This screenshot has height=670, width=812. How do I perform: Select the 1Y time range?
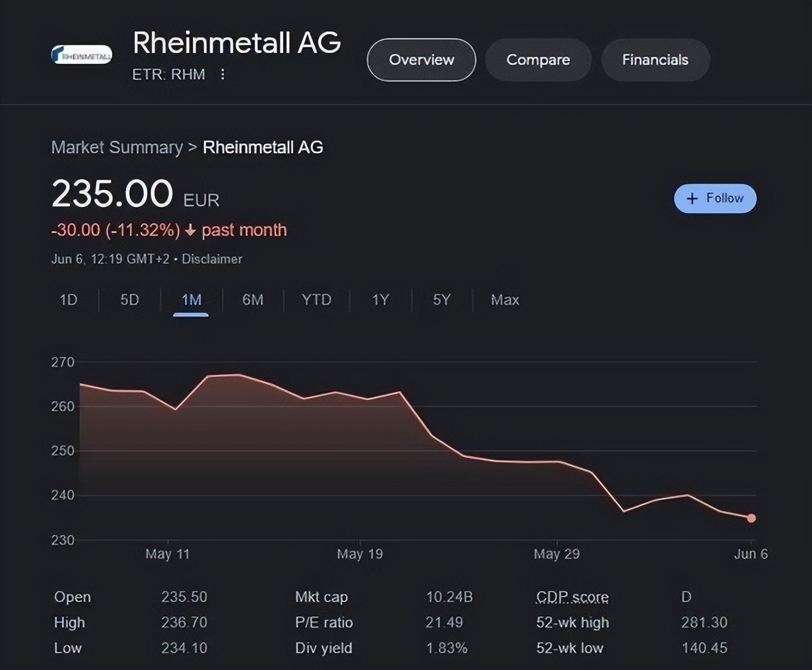pos(380,300)
